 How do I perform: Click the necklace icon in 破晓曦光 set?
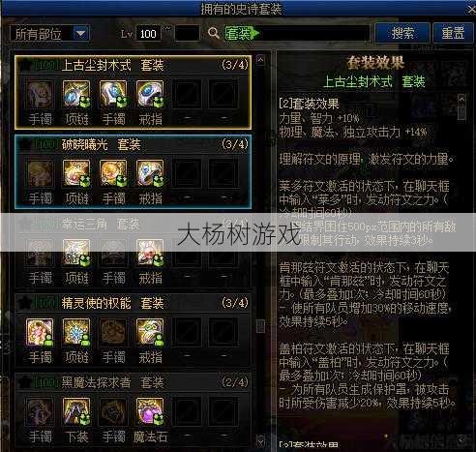point(76,173)
